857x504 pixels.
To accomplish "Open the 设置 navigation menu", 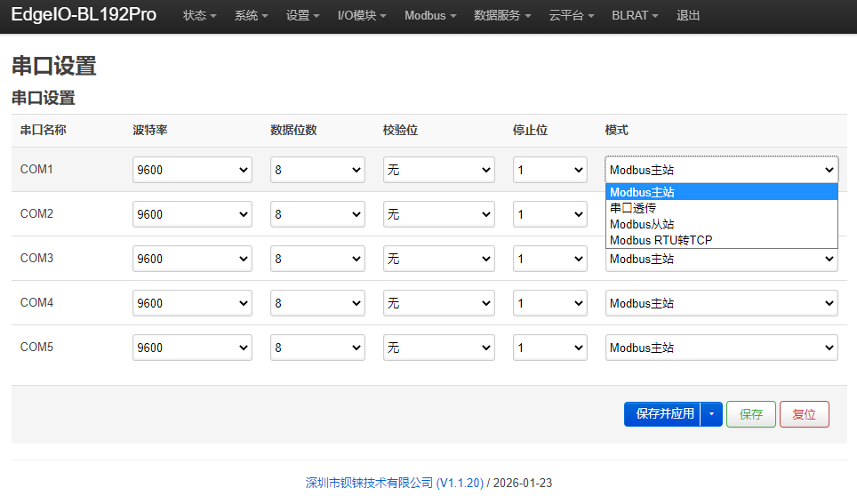I will point(302,15).
